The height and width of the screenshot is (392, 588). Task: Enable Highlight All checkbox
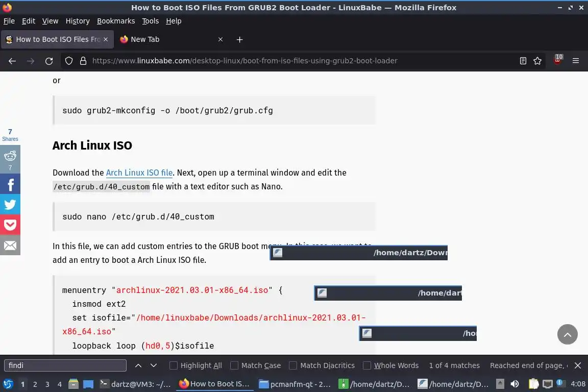tap(173, 365)
